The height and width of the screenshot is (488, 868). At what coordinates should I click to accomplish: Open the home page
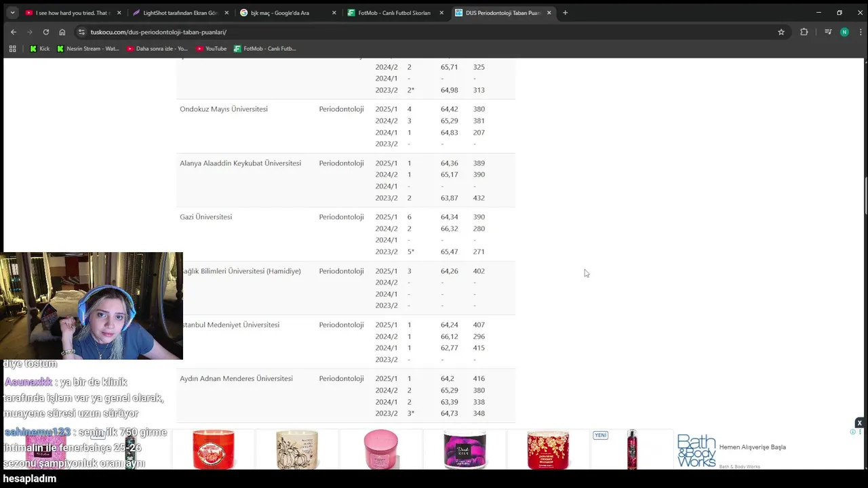pyautogui.click(x=62, y=32)
